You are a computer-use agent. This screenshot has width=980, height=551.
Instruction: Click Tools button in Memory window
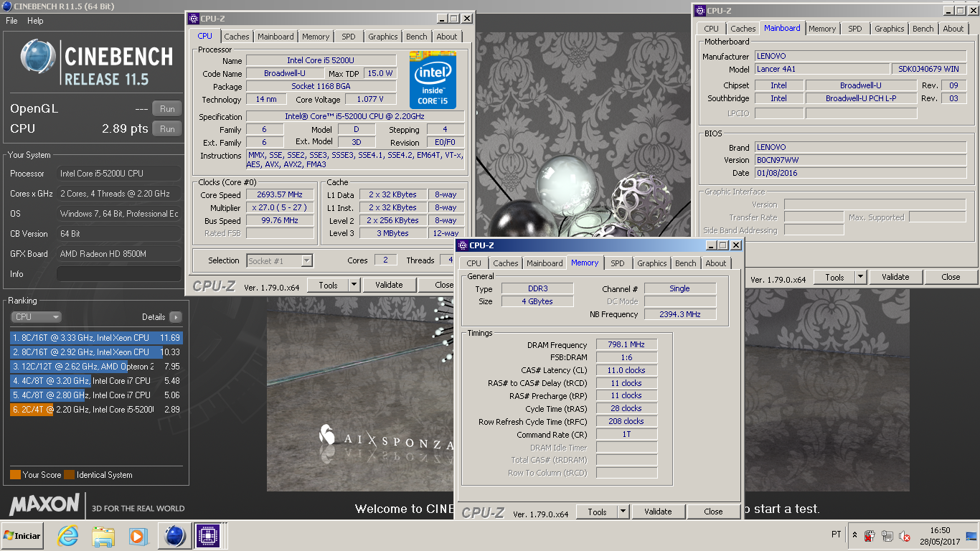point(597,512)
